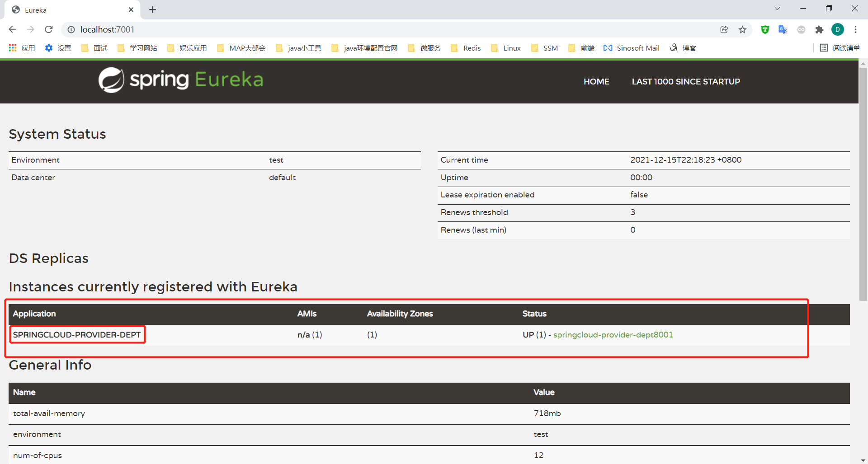868x464 pixels.
Task: Open the Extensions puzzle icon
Action: pos(819,29)
